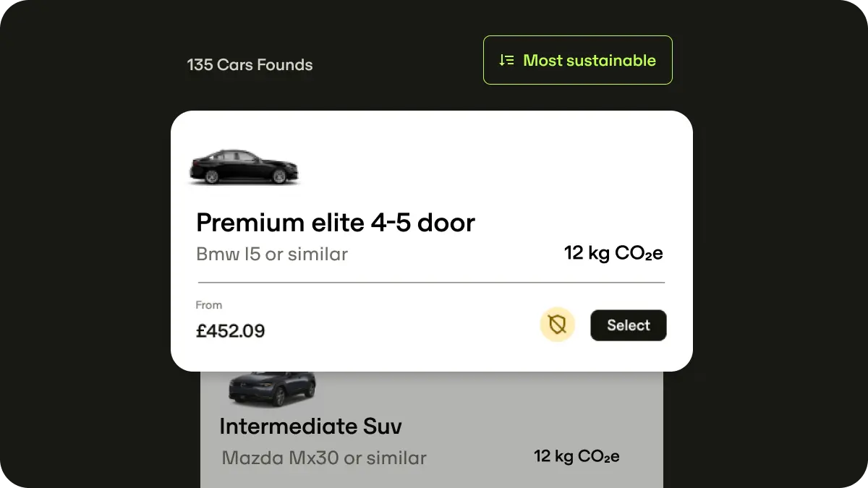
Task: Open the Intermediate Suv listing
Action: click(310, 427)
